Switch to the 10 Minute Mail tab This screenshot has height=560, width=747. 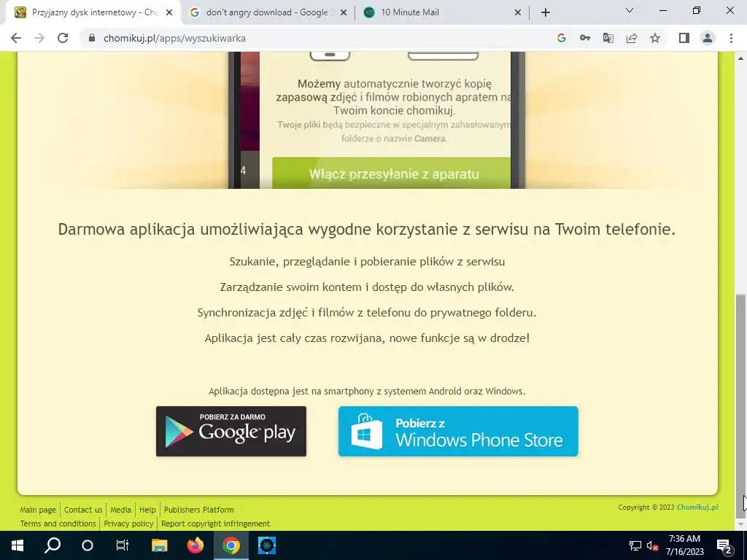(442, 12)
